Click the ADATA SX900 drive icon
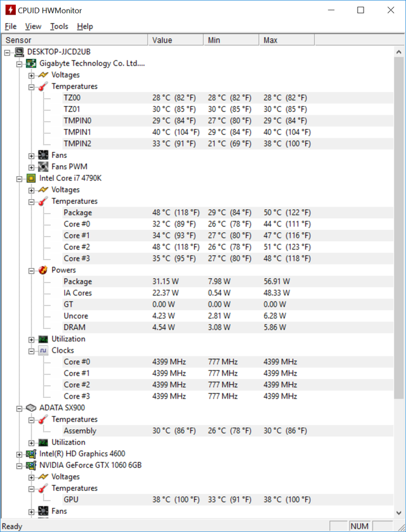The width and height of the screenshot is (406, 532). tap(32, 408)
